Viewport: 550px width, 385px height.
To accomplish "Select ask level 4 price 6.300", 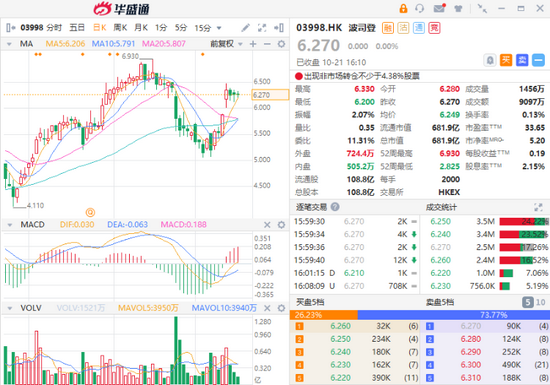I will click(x=471, y=365).
